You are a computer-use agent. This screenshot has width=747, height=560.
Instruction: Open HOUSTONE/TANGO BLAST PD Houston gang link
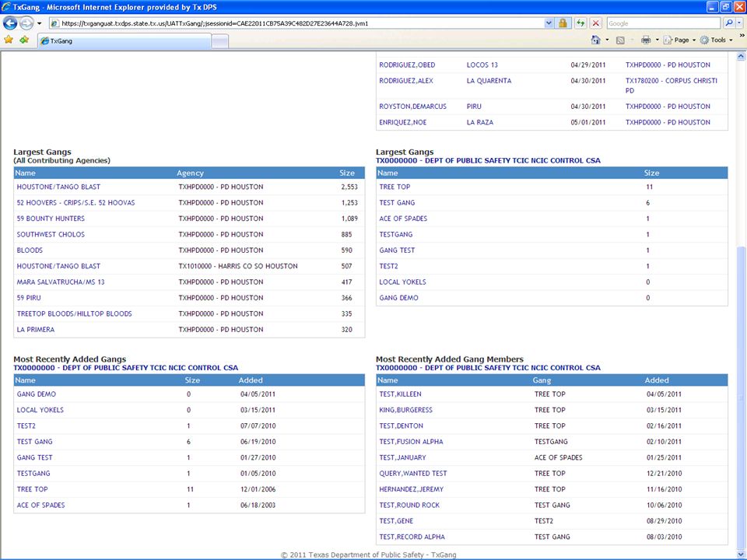(58, 187)
